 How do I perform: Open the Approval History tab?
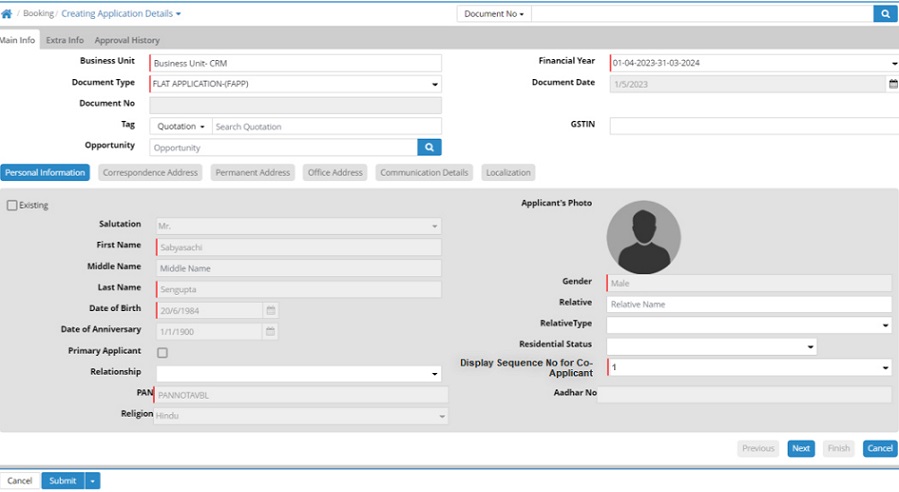(127, 40)
